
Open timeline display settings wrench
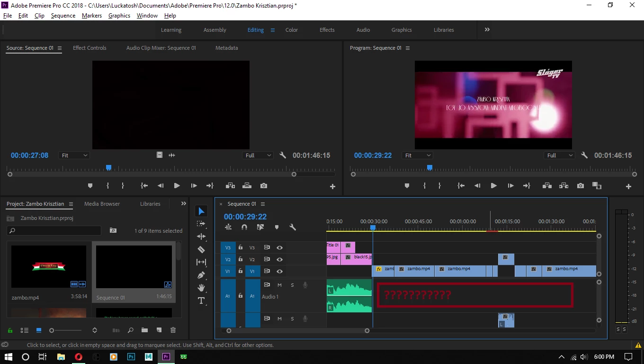point(293,227)
